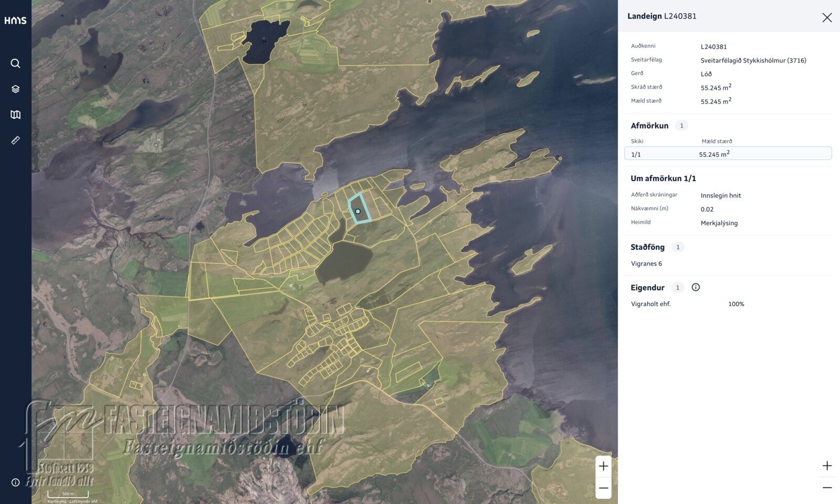Click the Vigraholt ehf. owner entry

[650, 304]
